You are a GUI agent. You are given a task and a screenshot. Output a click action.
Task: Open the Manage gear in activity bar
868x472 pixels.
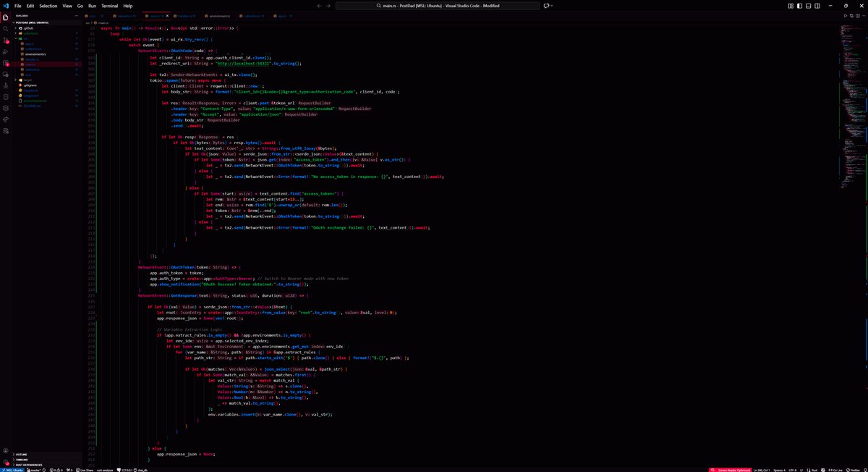click(6, 460)
